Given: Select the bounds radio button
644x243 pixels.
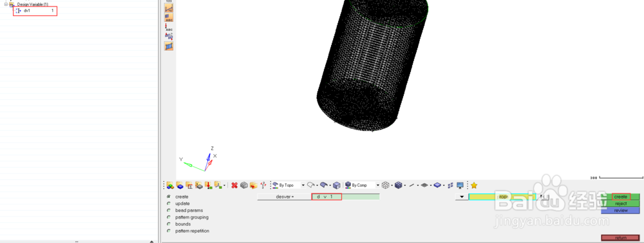Looking at the screenshot, I should pyautogui.click(x=169, y=224).
